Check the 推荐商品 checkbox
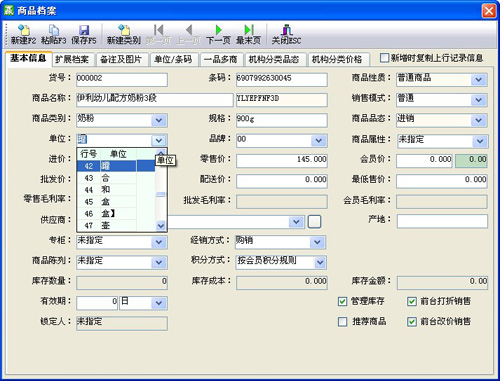Viewport: 500px width, 381px height. (x=342, y=322)
